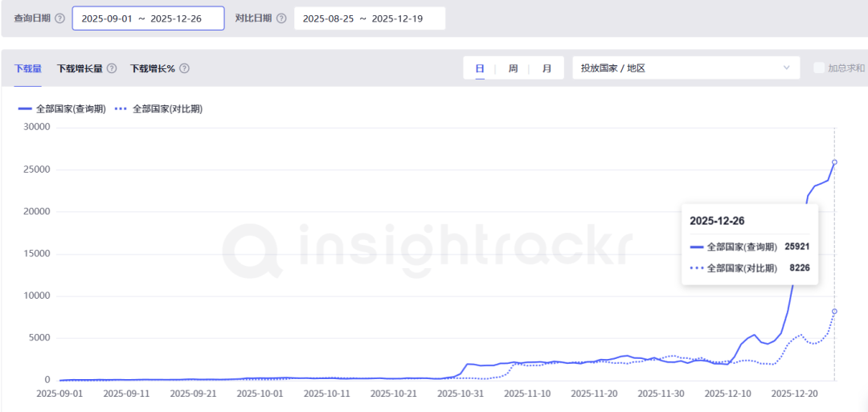The height and width of the screenshot is (412, 868).
Task: Select 日 daily granularity
Action: [480, 68]
